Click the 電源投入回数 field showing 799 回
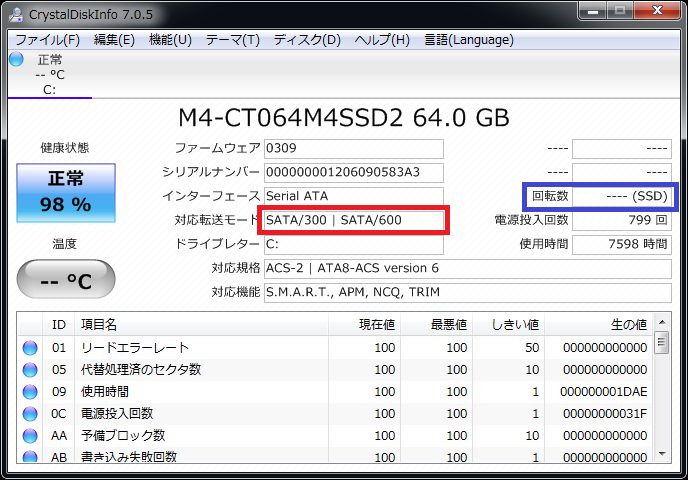This screenshot has height=480, width=688. [x=622, y=220]
